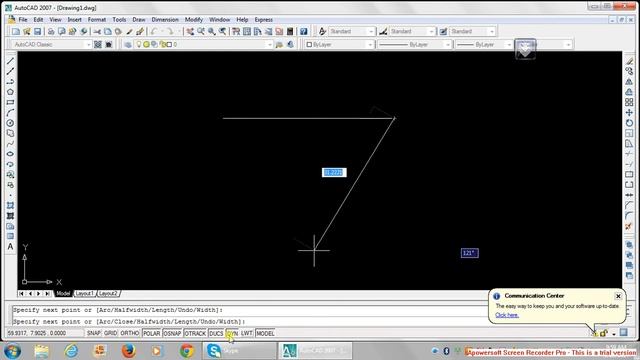Open the Draw menu
The height and width of the screenshot is (360, 640).
[x=139, y=20]
